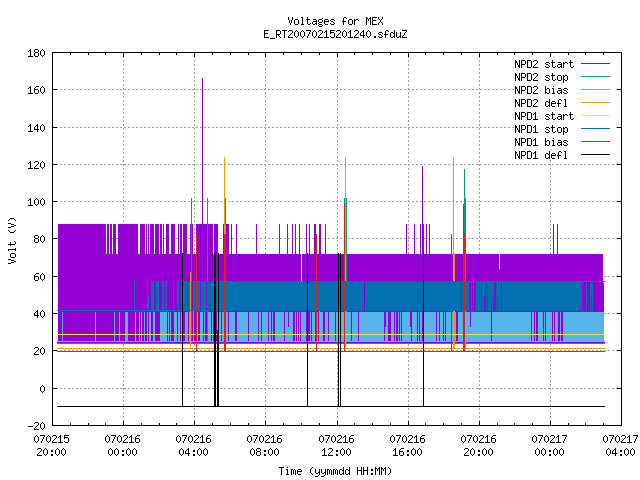Screen dimensions: 640x480
Task: Click the 160 tick label on y-axis
Action: pyautogui.click(x=36, y=90)
